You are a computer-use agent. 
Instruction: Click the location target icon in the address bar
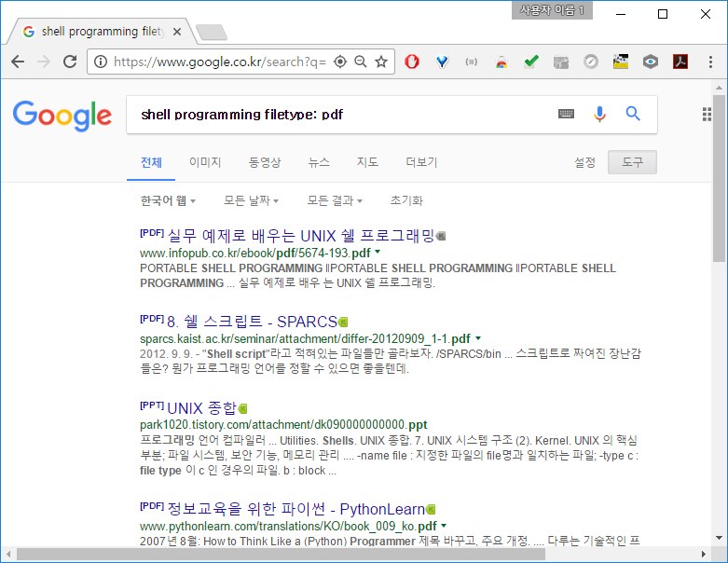click(x=340, y=62)
